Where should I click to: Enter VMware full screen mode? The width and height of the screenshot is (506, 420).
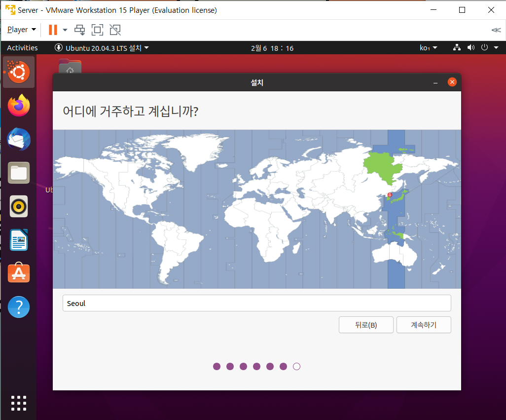[x=98, y=30]
